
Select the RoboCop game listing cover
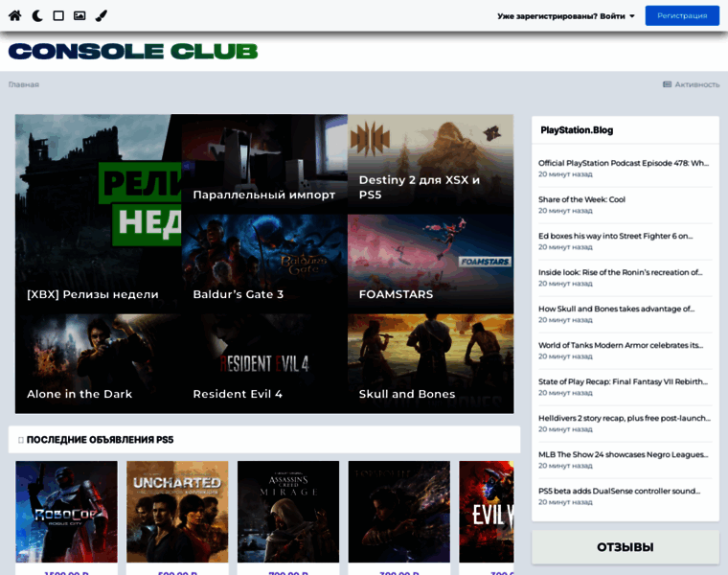click(x=66, y=512)
